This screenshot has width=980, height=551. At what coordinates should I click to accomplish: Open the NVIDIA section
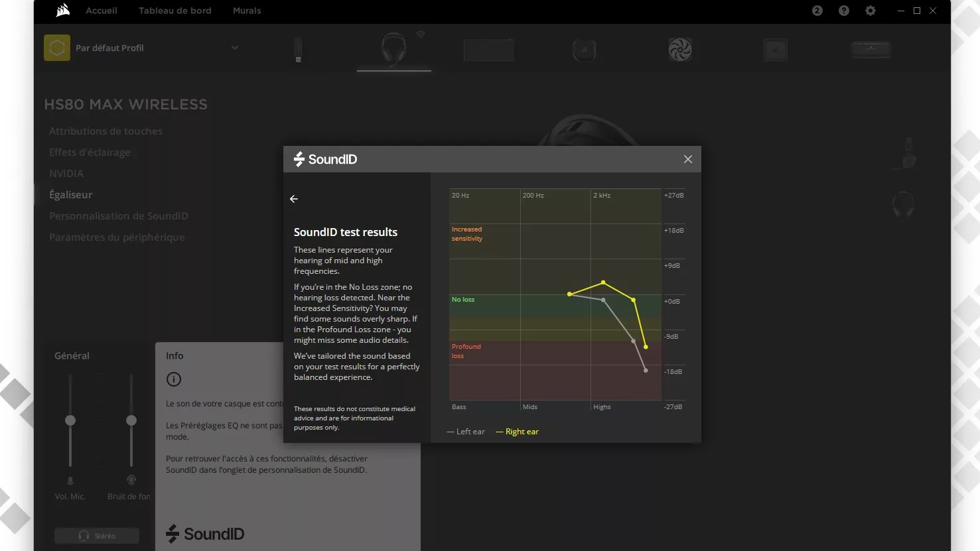pyautogui.click(x=66, y=174)
